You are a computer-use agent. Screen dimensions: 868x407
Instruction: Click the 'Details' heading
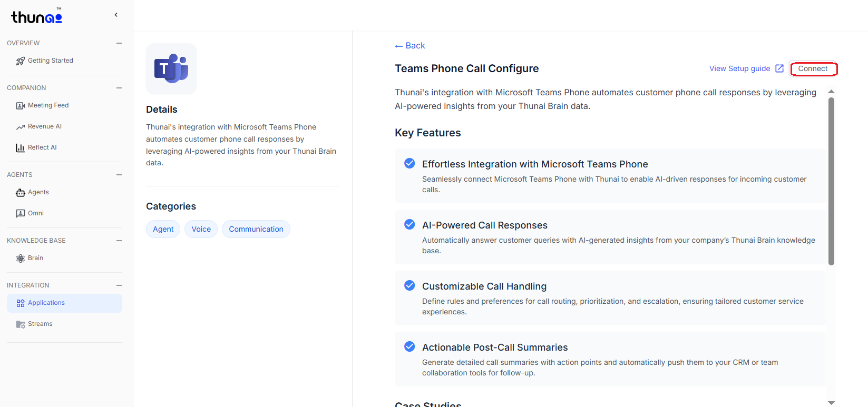click(162, 110)
